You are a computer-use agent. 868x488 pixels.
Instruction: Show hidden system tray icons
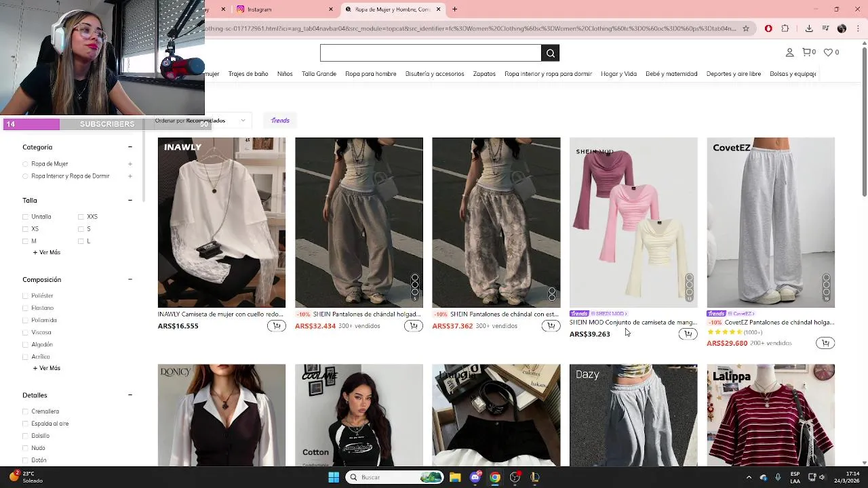coord(749,477)
